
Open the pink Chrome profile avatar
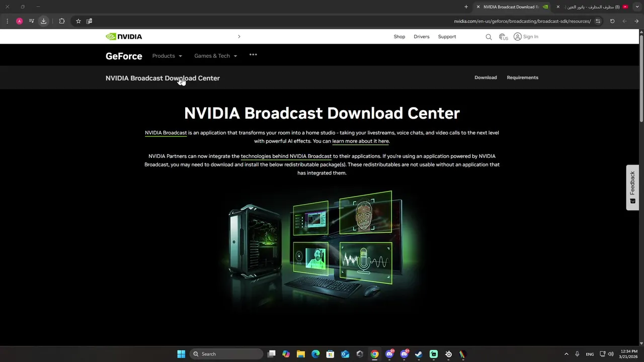point(19,21)
